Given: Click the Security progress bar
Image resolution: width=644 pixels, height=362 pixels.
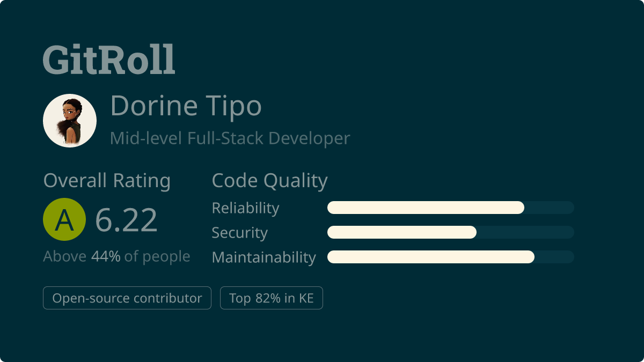Looking at the screenshot, I should (451, 232).
